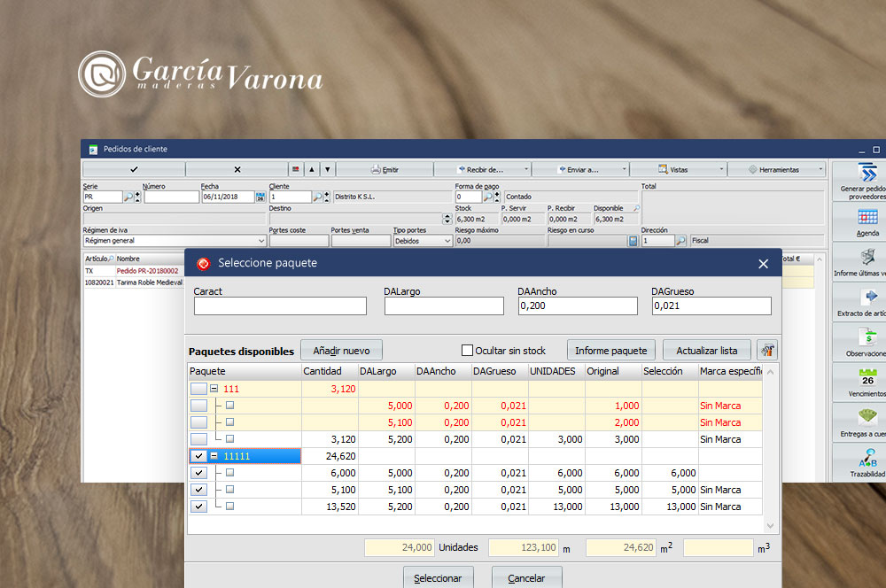Screen dimensions: 886x588
Task: Check the package 111 checkbox
Action: pyautogui.click(x=198, y=389)
